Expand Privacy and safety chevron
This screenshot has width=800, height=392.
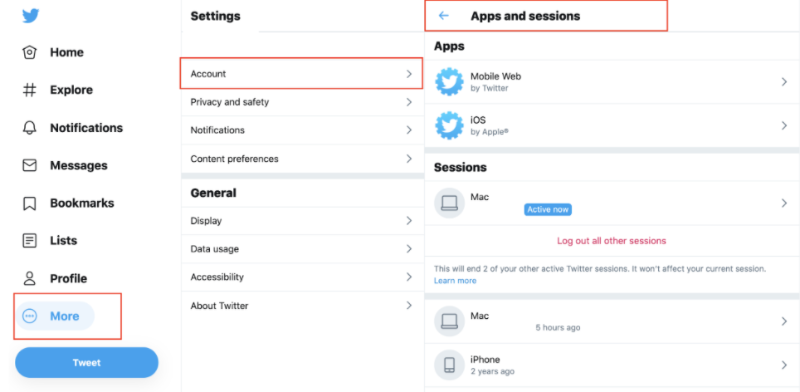(409, 102)
